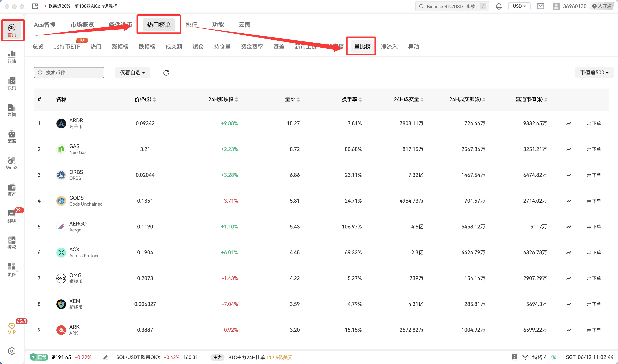618x364 pixels.
Task: Open the 比特币ETF sub-tab
Action: [67, 47]
